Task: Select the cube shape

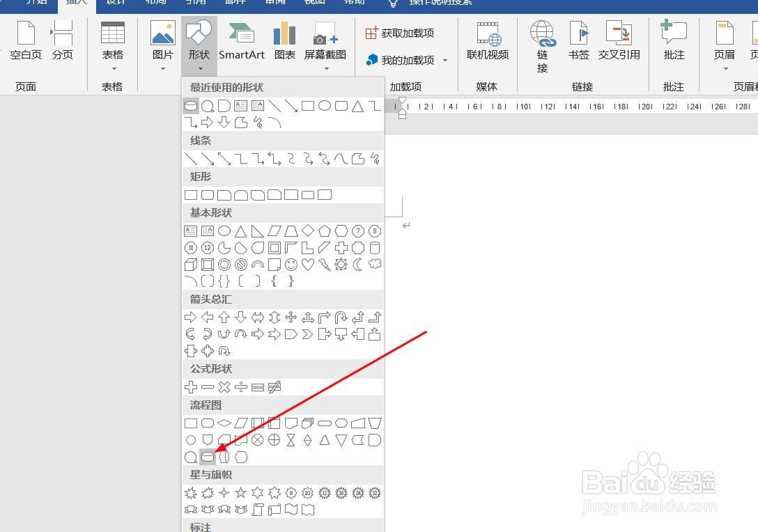Action: 191,265
